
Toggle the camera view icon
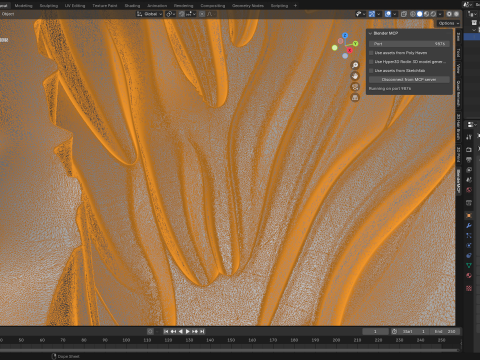pos(355,87)
